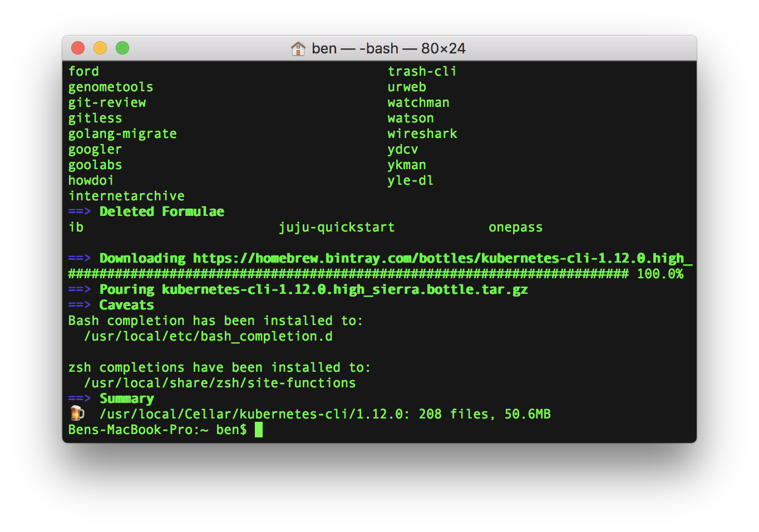Click the '==>' arrow before Downloading
The height and width of the screenshot is (532, 759).
tap(80, 258)
